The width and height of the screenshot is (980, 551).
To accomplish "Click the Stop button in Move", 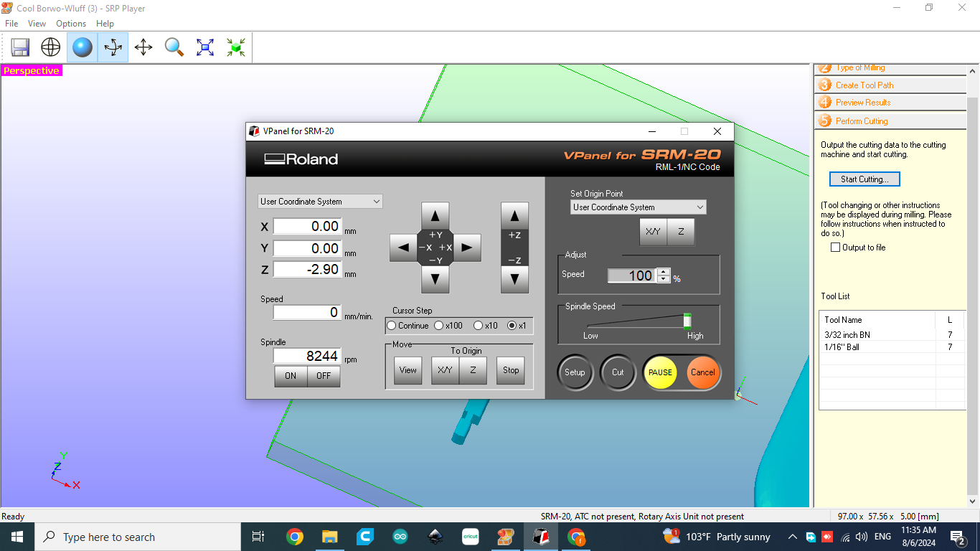I will point(511,370).
